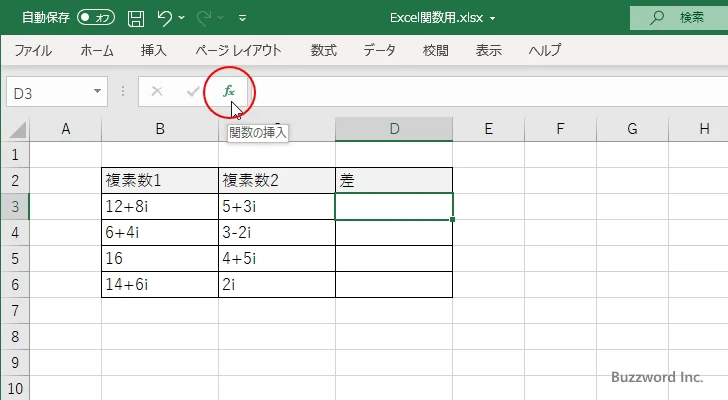Screen dimensions: 728x400
Task: Switch to the 表示 ribbon tab
Action: pos(488,50)
